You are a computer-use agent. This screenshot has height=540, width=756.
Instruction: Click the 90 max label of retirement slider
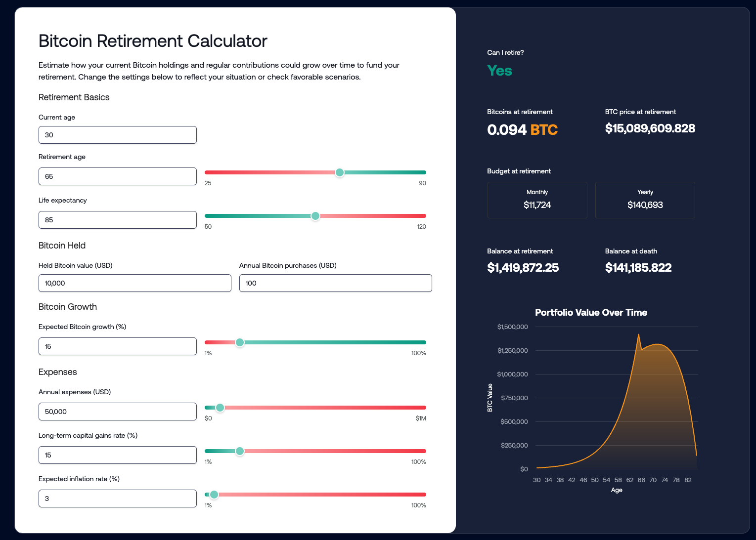tap(422, 183)
